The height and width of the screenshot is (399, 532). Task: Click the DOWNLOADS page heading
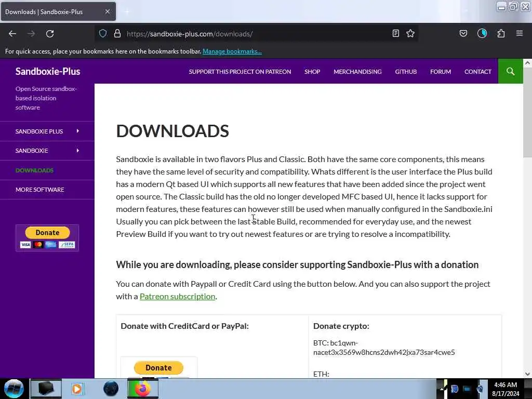tap(172, 131)
